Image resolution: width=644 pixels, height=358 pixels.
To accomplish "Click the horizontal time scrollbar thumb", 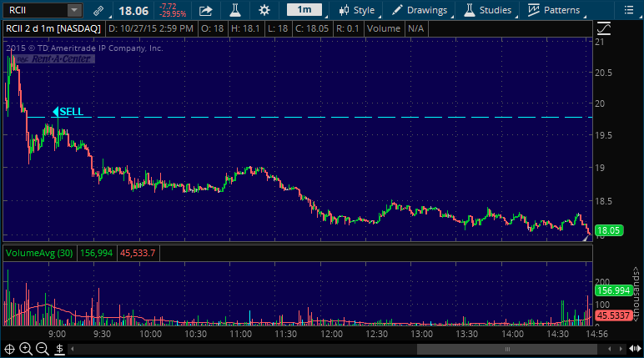I will (x=501, y=349).
